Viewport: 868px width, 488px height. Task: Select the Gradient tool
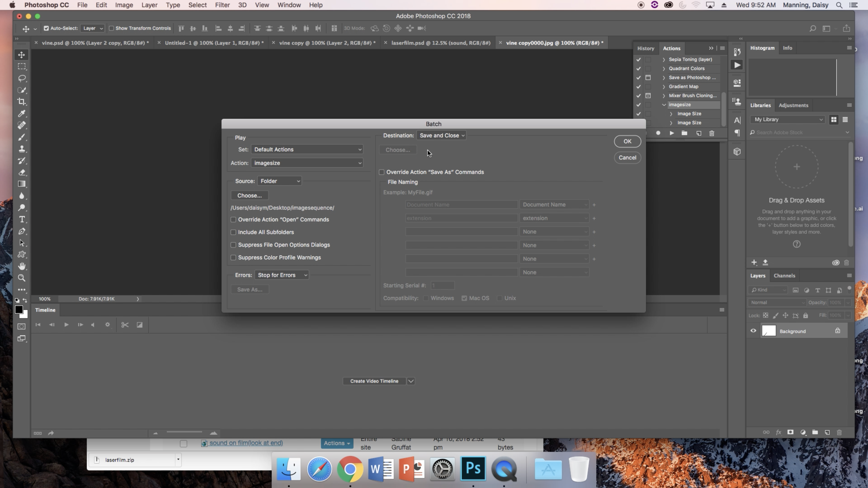click(22, 184)
